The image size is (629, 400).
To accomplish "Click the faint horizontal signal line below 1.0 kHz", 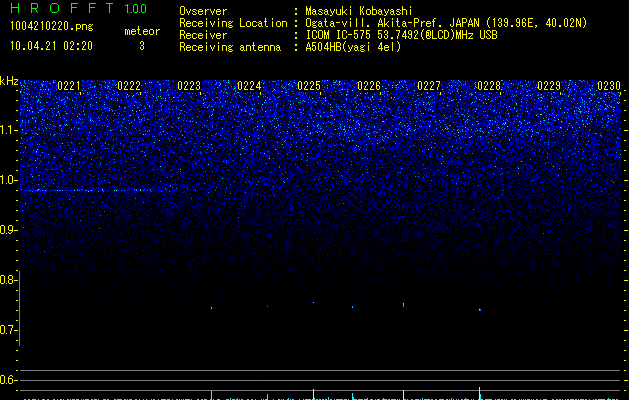I will [98, 190].
